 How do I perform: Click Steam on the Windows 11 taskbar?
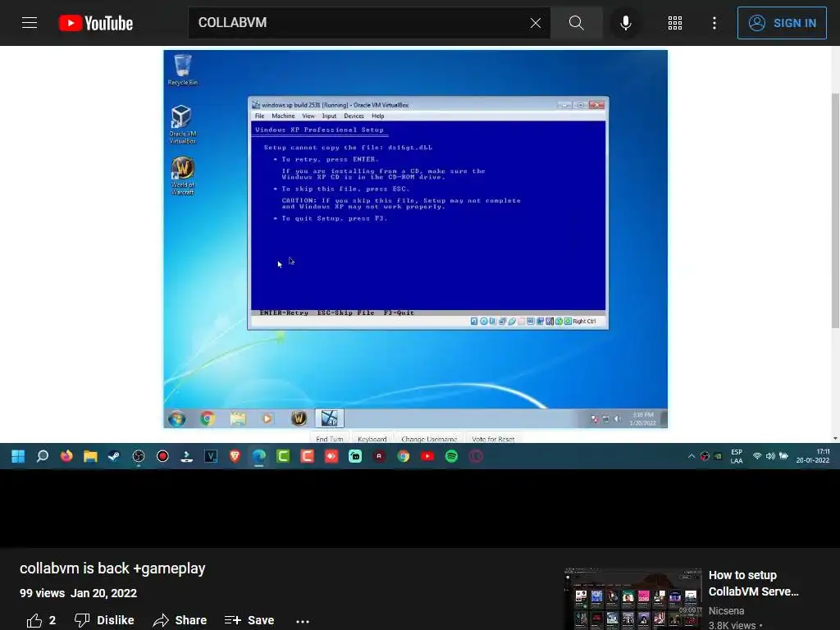(114, 456)
